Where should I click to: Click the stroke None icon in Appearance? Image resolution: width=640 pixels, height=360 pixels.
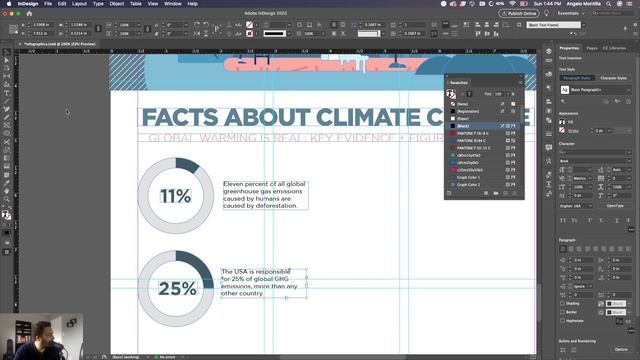tap(562, 131)
